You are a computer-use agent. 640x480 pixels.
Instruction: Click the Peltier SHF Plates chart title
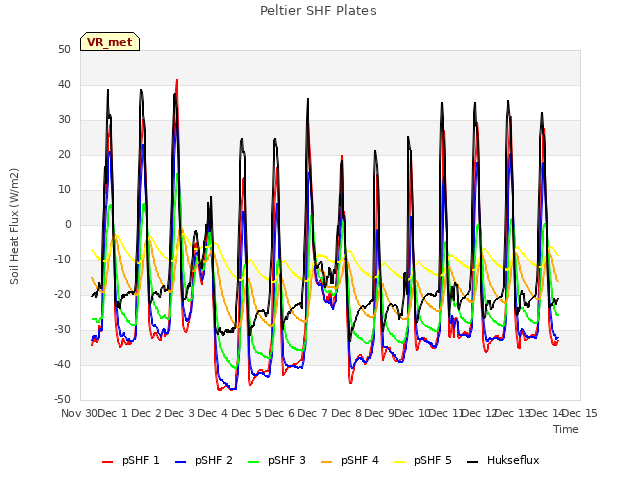(318, 11)
